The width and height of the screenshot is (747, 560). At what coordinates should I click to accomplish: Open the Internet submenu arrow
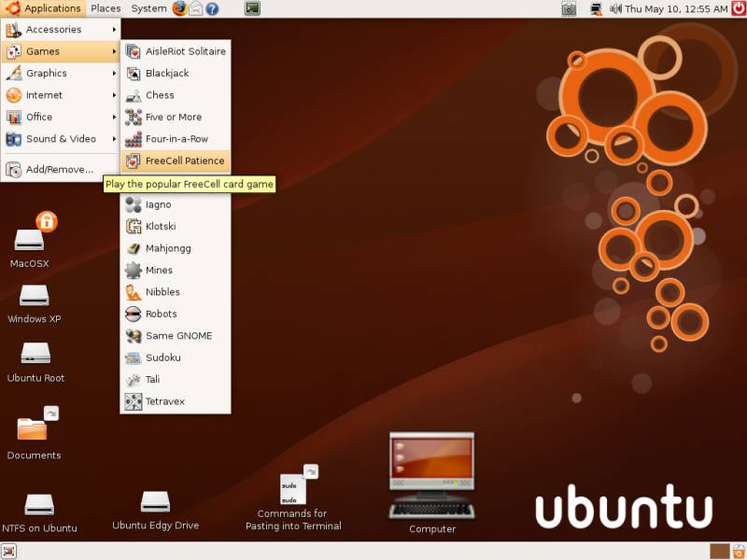pyautogui.click(x=114, y=95)
